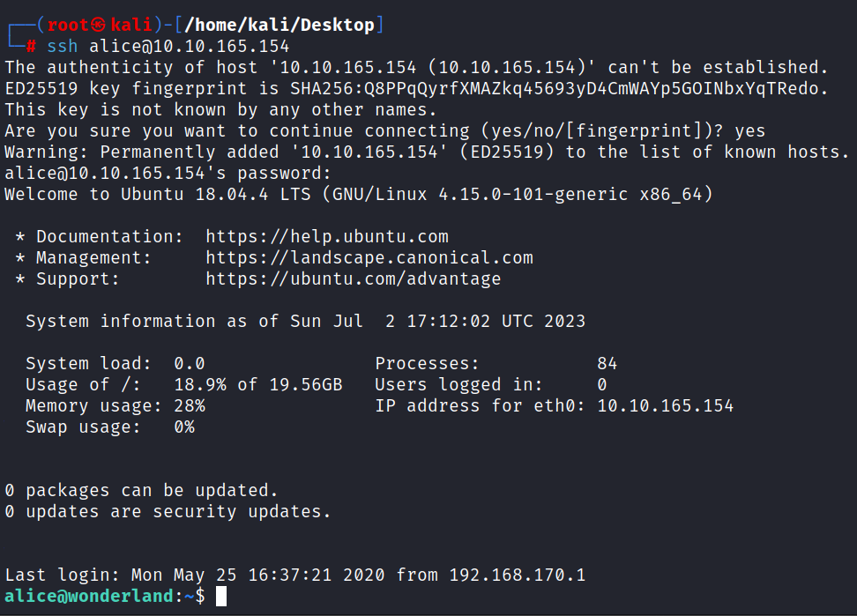Click the alice@10.10.165.154 ssh argument
Screen dimensions: 857x616
click(x=189, y=47)
